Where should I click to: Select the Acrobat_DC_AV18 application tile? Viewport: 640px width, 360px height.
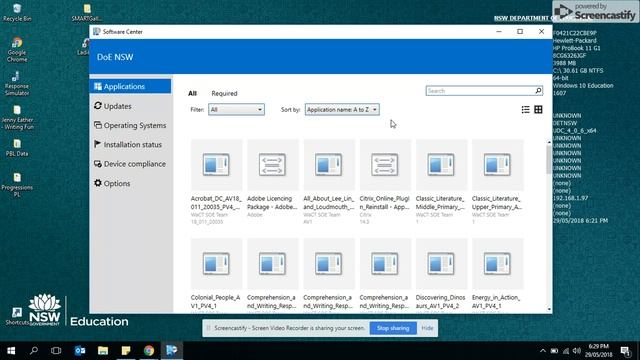pos(216,182)
